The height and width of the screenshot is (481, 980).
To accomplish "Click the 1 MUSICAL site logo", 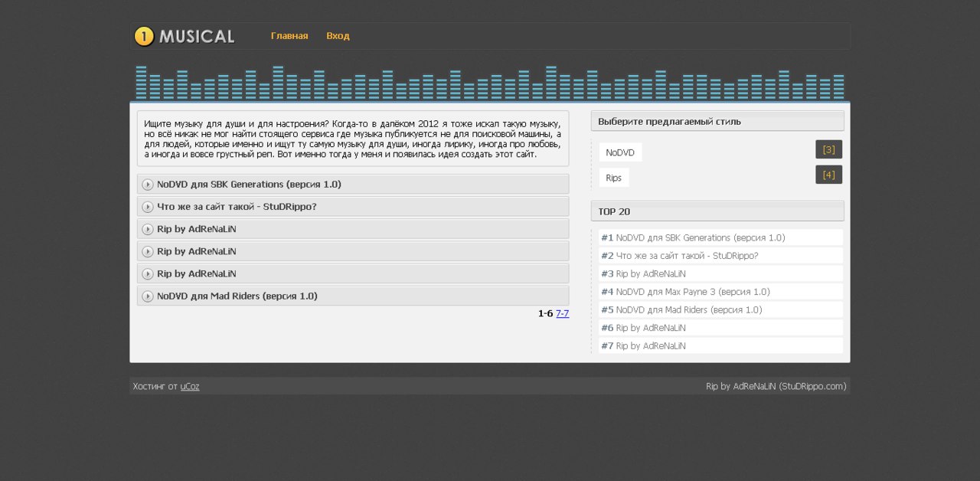I will coord(185,36).
